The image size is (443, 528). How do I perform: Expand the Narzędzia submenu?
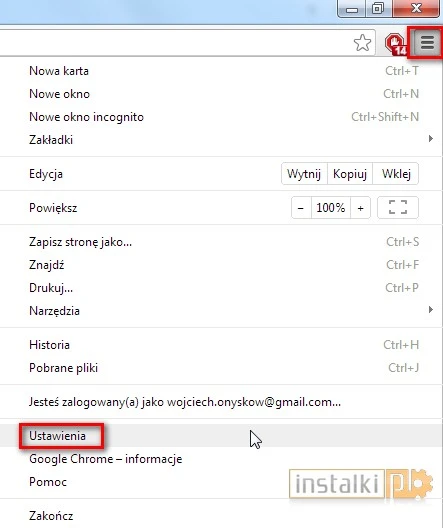pyautogui.click(x=221, y=311)
